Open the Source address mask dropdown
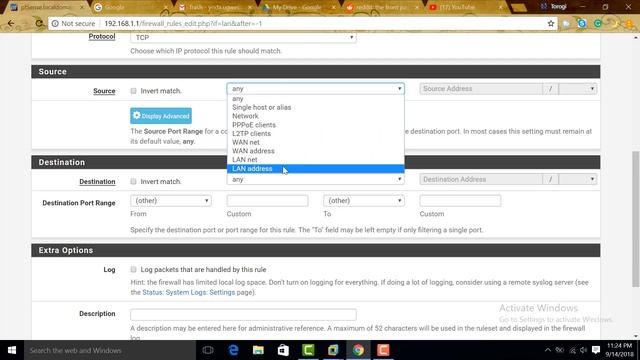The image size is (640, 360). coord(578,89)
